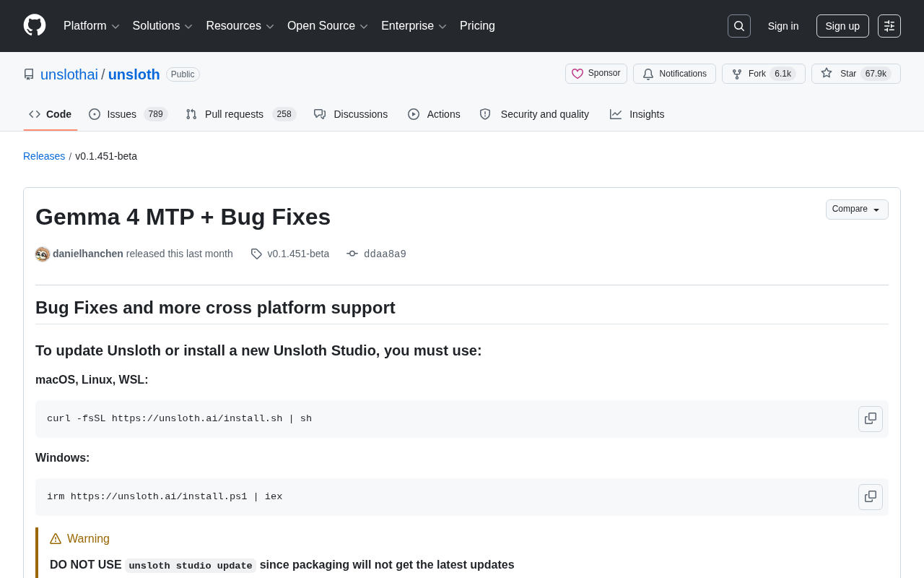Click the Notifications button
Viewport: 924px width, 578px height.
point(674,74)
